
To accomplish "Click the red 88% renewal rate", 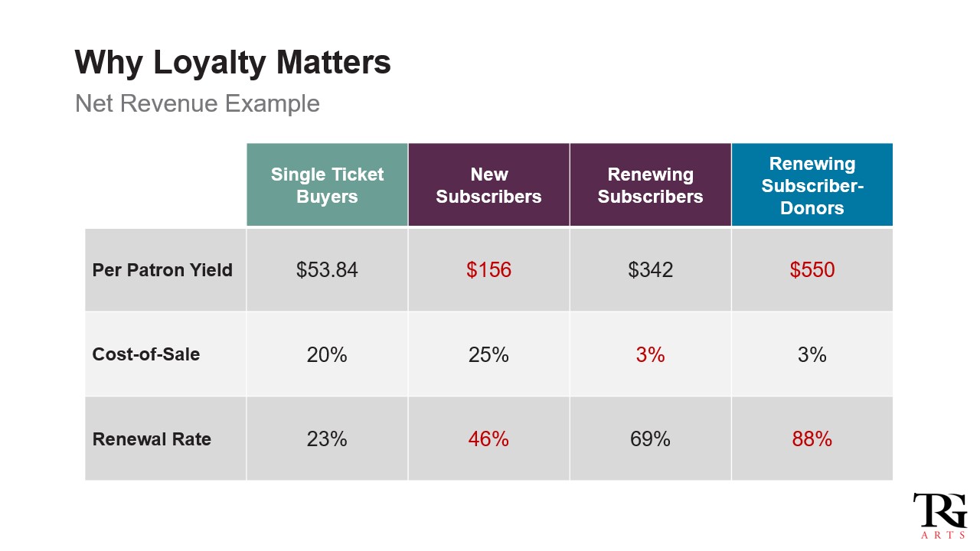I will 812,439.
